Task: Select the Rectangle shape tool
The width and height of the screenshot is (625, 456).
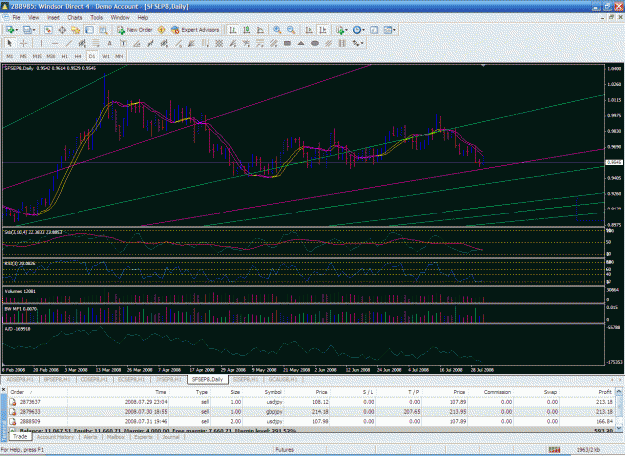Action: [x=287, y=43]
